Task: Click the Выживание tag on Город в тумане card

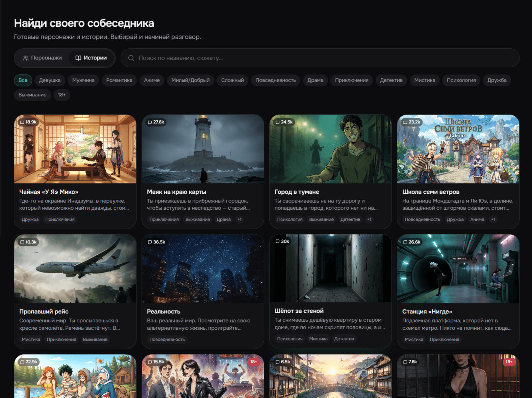Action: pos(322,219)
